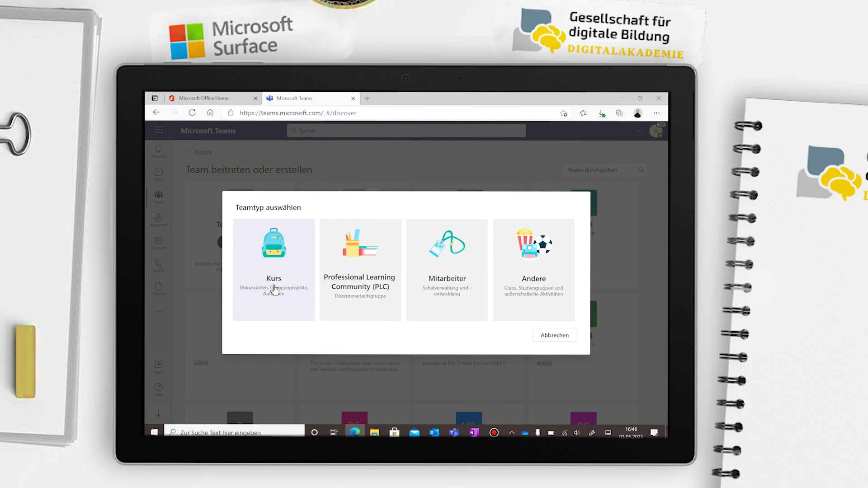Image resolution: width=868 pixels, height=488 pixels.
Task: Click the address bar URL
Action: point(298,113)
